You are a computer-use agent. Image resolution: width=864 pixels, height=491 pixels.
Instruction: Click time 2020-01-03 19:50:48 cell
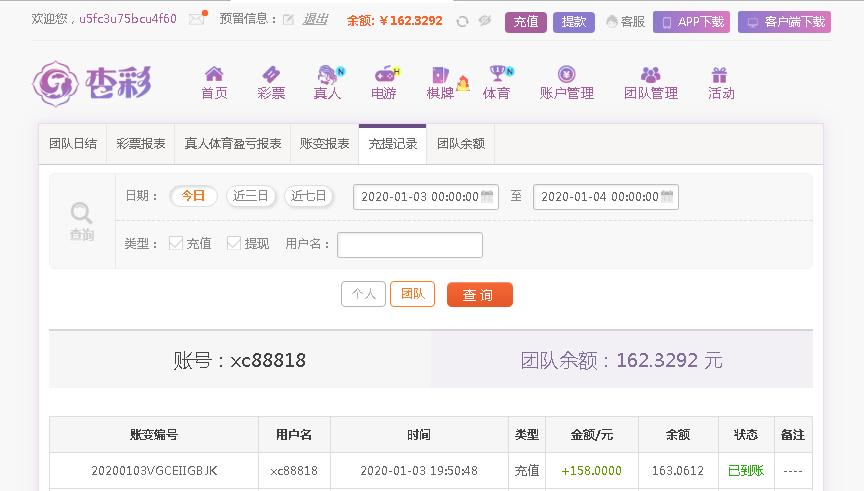coord(419,471)
